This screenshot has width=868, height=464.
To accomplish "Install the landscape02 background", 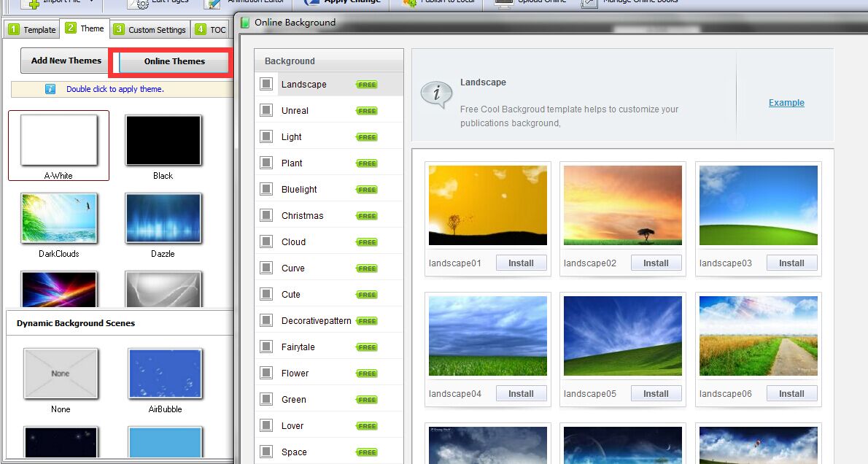I will (x=656, y=263).
